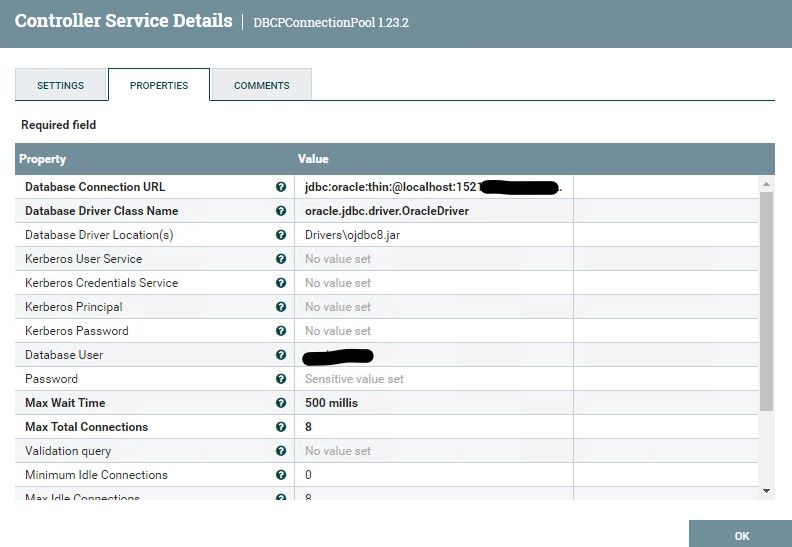
Task: Click the Controller Service Details heading
Action: 124,21
